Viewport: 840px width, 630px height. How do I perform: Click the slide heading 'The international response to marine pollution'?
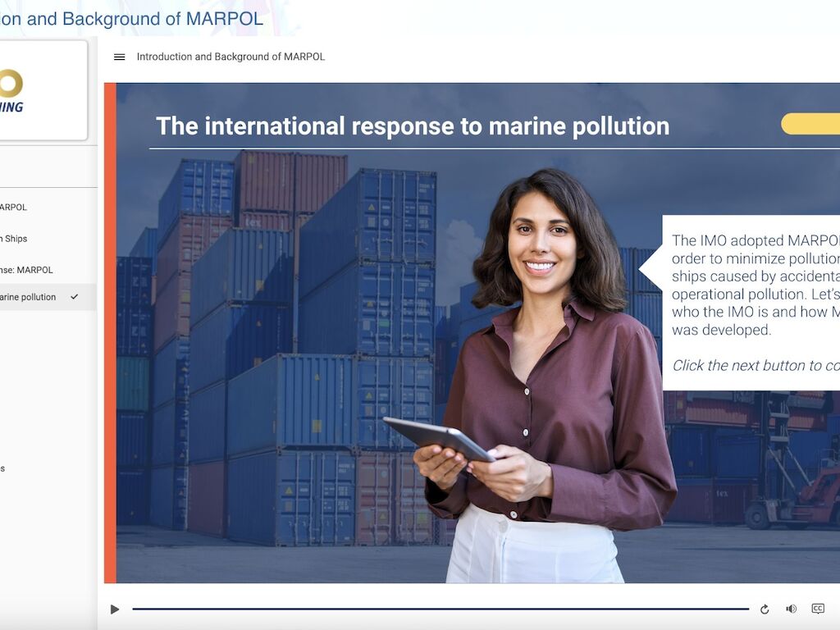(x=413, y=126)
